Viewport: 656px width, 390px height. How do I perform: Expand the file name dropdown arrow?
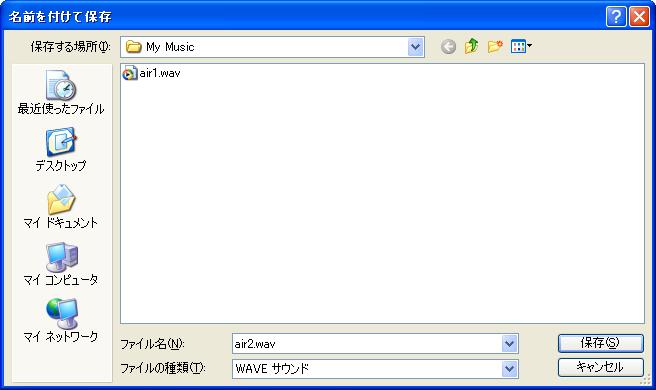509,344
